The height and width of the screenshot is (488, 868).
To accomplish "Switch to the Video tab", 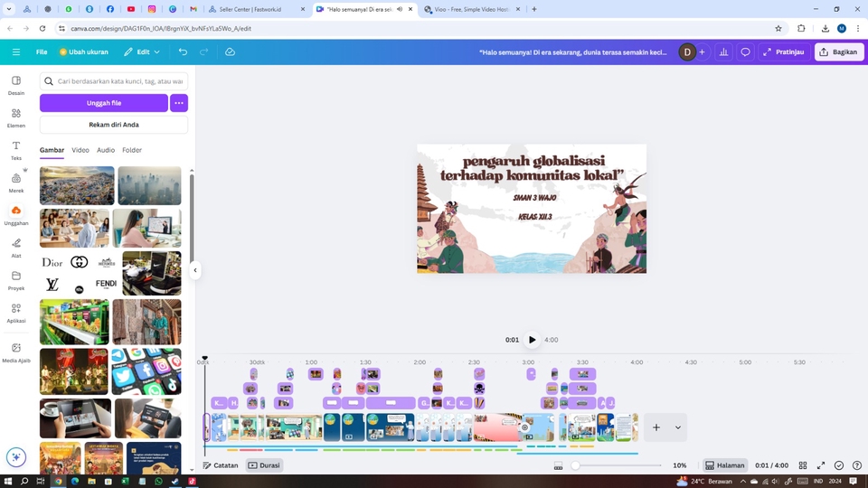I will tap(80, 150).
